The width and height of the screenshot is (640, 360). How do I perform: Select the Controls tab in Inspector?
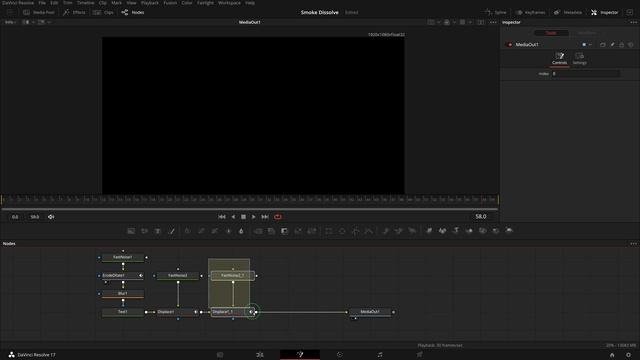pos(559,58)
